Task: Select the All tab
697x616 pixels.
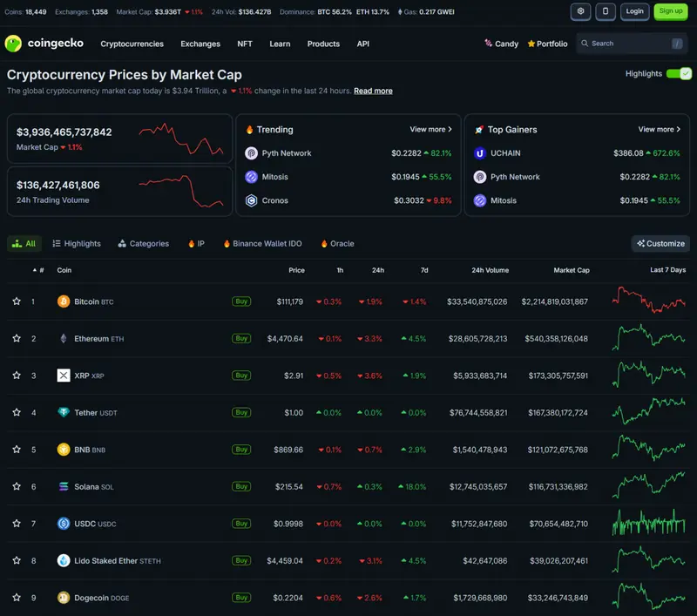Action: 24,244
